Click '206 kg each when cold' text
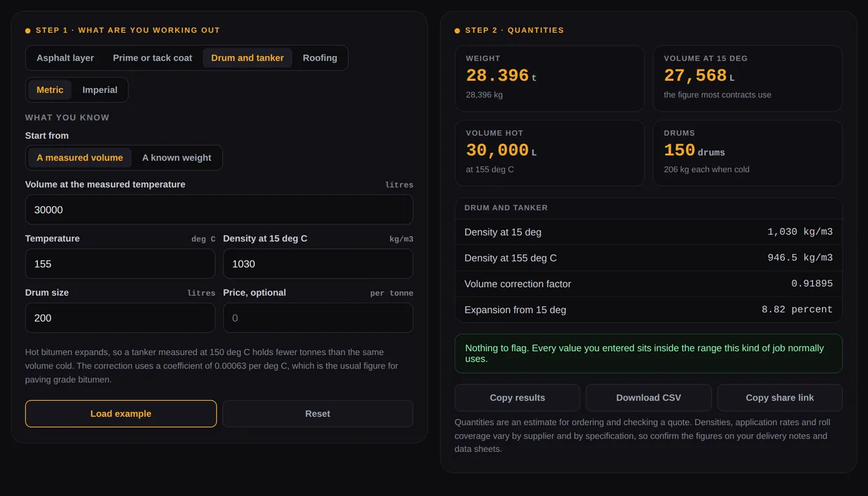868x496 pixels. point(706,169)
